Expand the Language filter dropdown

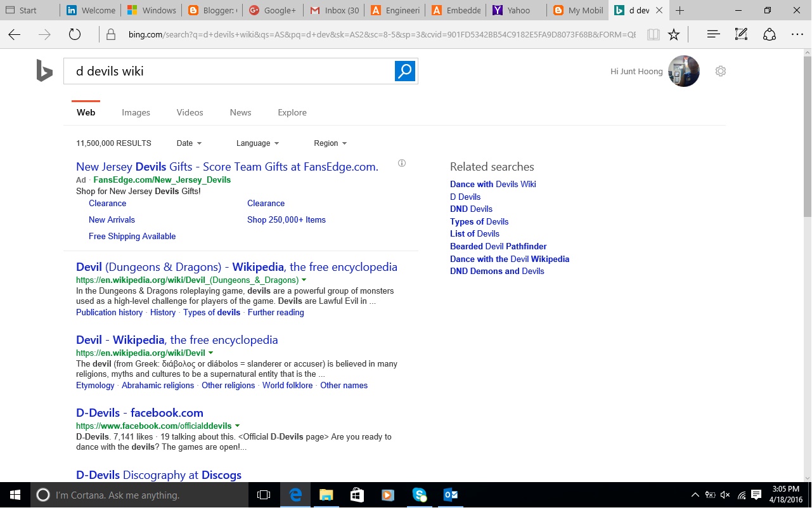[257, 143]
